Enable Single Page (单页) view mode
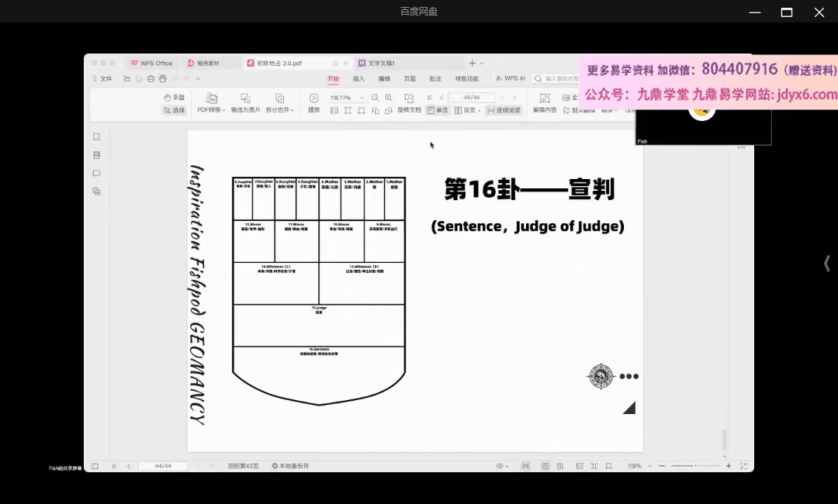The width and height of the screenshot is (838, 504). 438,110
